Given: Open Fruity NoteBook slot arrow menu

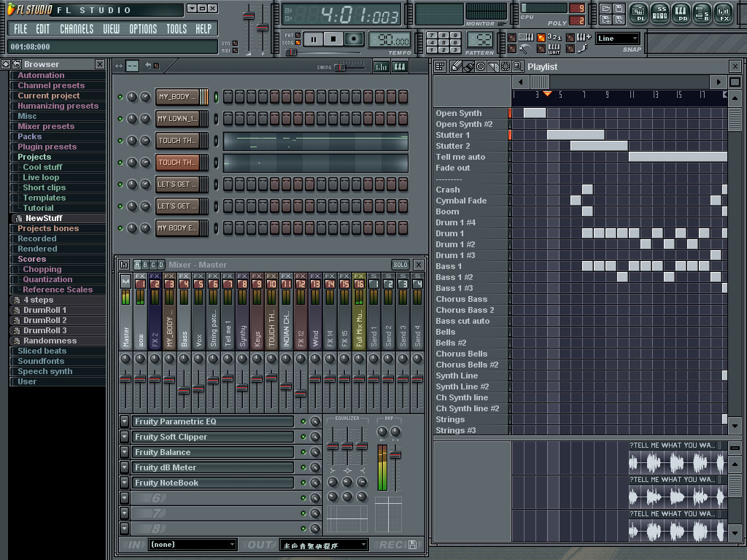Looking at the screenshot, I should [x=124, y=483].
